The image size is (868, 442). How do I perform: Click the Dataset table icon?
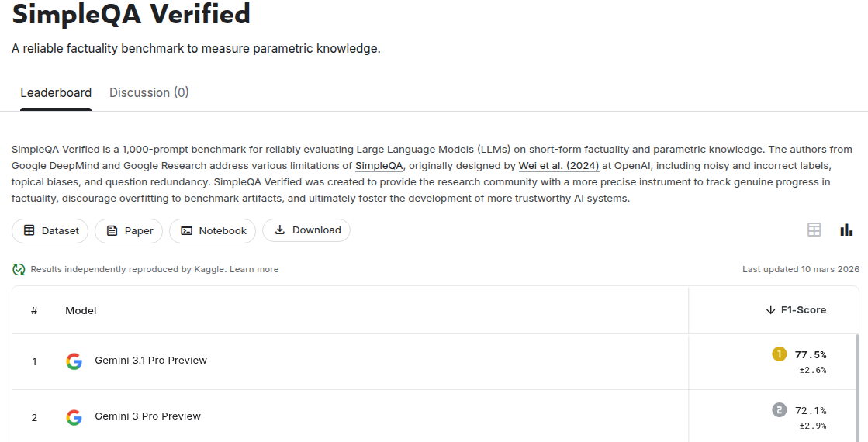pyautogui.click(x=29, y=230)
